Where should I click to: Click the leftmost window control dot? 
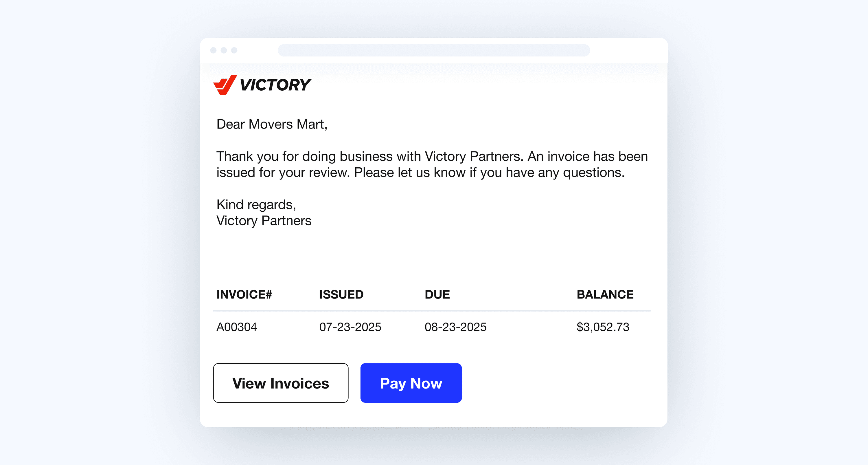[213, 50]
